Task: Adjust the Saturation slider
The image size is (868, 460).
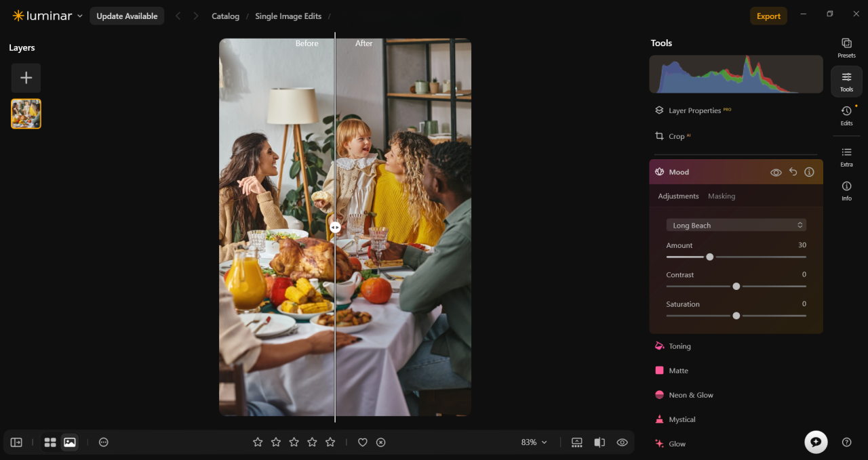Action: click(x=736, y=315)
